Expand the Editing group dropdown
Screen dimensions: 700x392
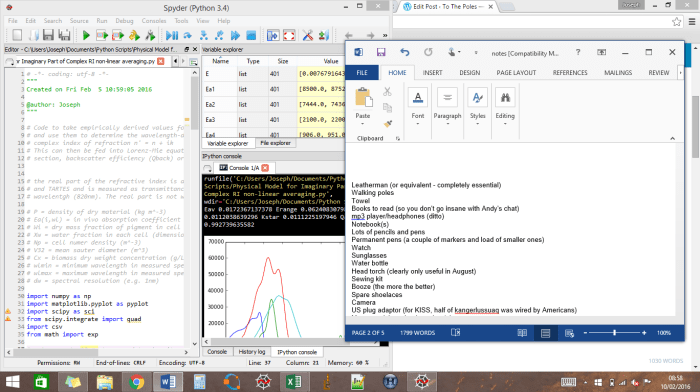(x=505, y=124)
